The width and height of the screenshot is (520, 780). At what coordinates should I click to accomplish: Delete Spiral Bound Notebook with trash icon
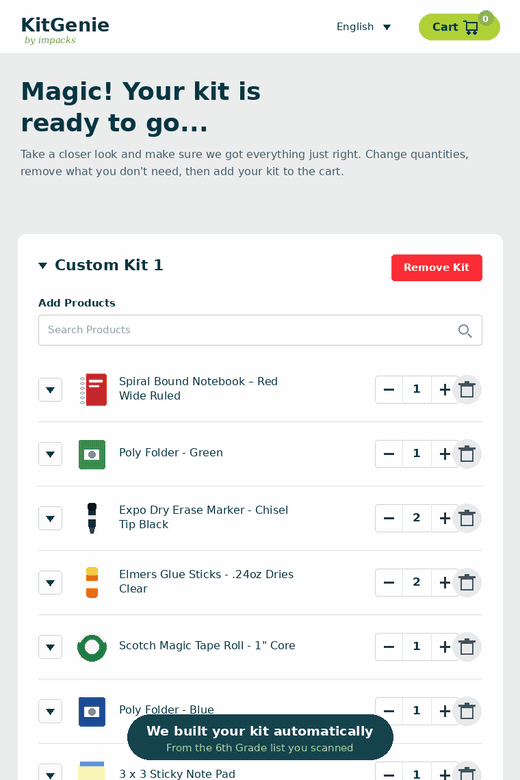[467, 390]
